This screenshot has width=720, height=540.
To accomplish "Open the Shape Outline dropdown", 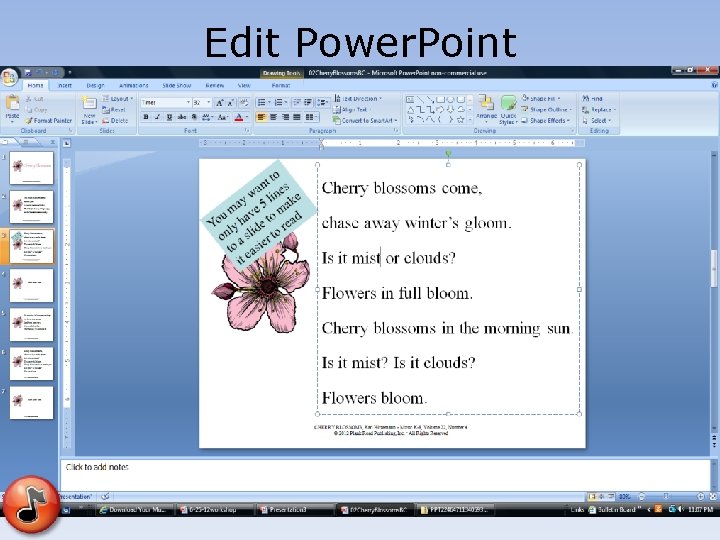I will click(x=546, y=110).
